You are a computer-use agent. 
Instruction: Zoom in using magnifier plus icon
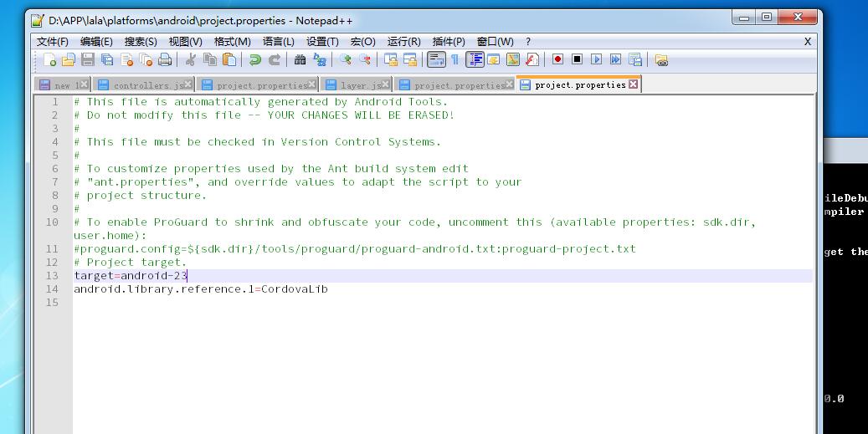point(346,59)
